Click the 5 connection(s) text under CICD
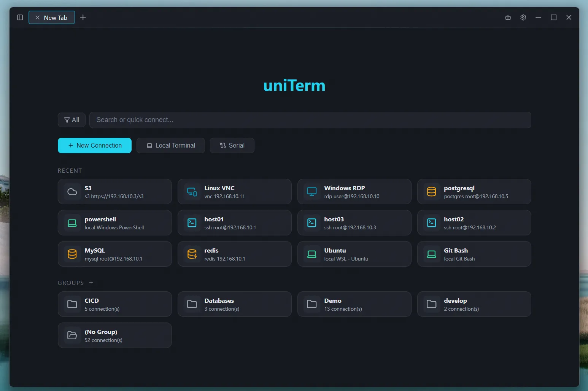The height and width of the screenshot is (391, 588). 102,309
